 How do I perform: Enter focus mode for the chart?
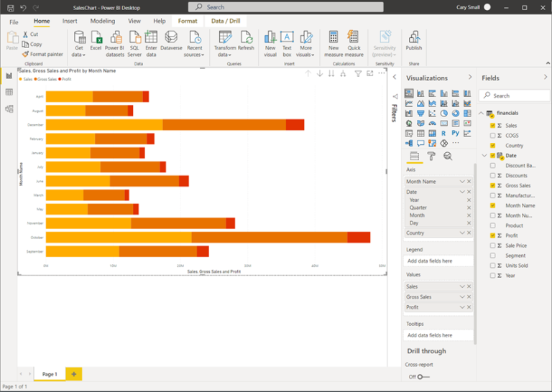(369, 73)
